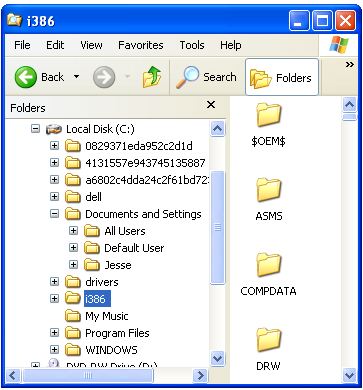Viewport: 363px width, 390px height.
Task: Toggle the Folders pane button
Action: click(x=282, y=77)
